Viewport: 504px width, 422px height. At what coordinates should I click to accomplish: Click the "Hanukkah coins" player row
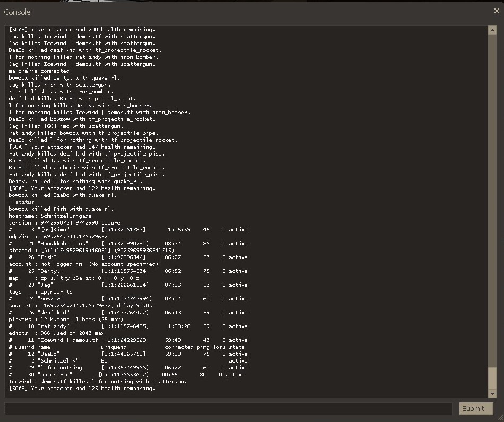(127, 244)
